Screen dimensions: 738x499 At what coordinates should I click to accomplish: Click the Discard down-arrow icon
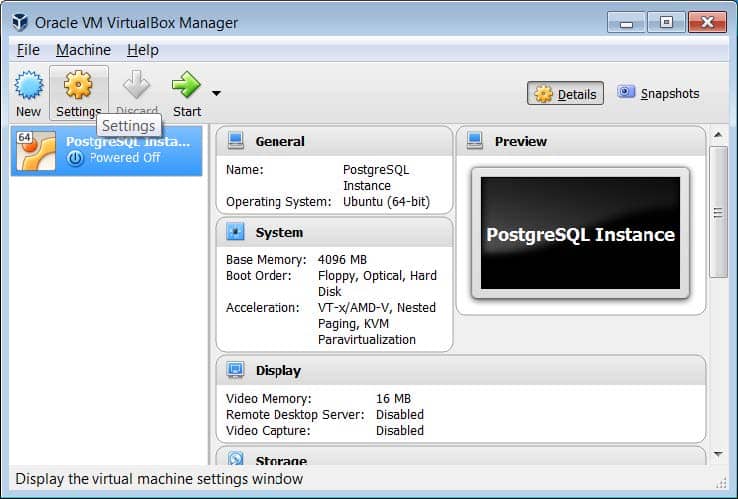(136, 85)
